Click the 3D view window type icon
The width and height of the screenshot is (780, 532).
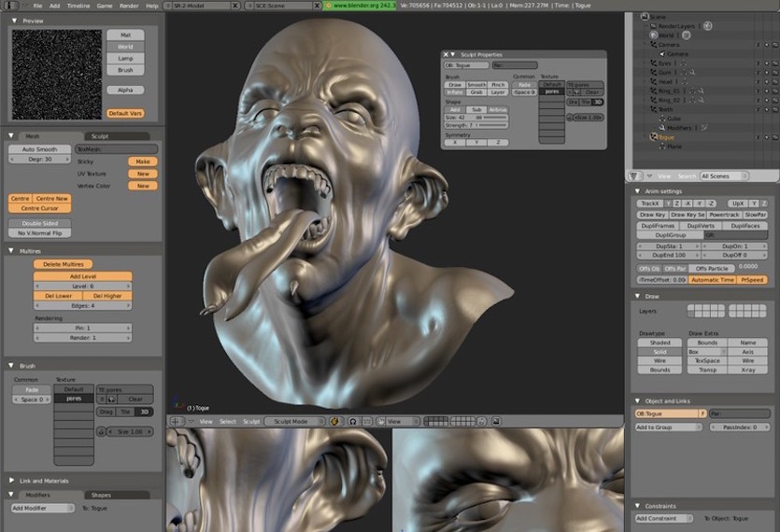click(176, 422)
